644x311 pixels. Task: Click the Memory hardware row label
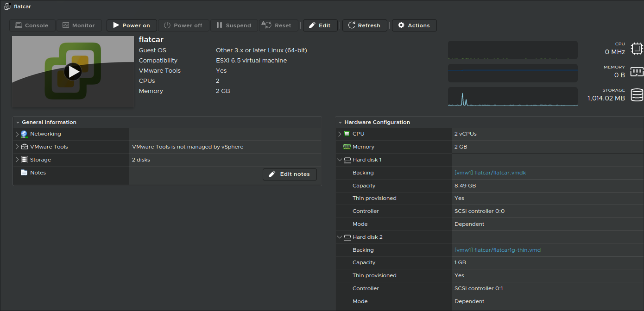coord(363,147)
